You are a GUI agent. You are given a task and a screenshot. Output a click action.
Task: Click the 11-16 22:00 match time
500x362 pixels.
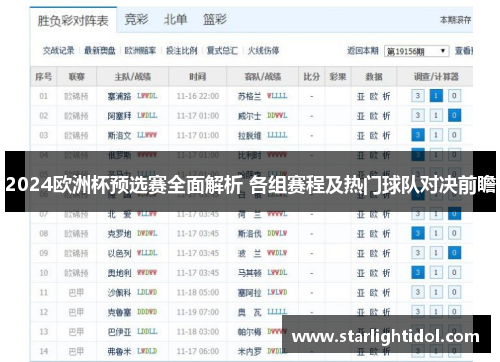[198, 96]
